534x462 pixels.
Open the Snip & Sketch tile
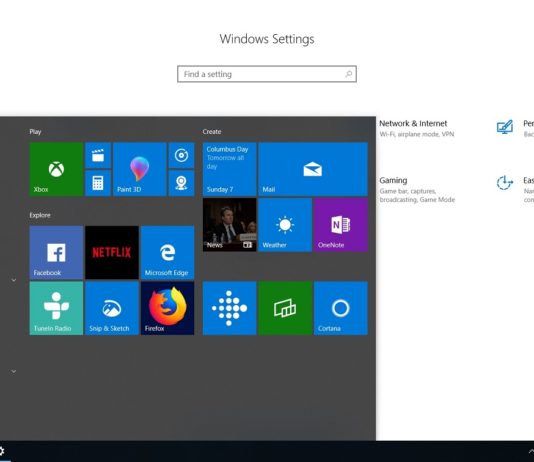tap(112, 308)
